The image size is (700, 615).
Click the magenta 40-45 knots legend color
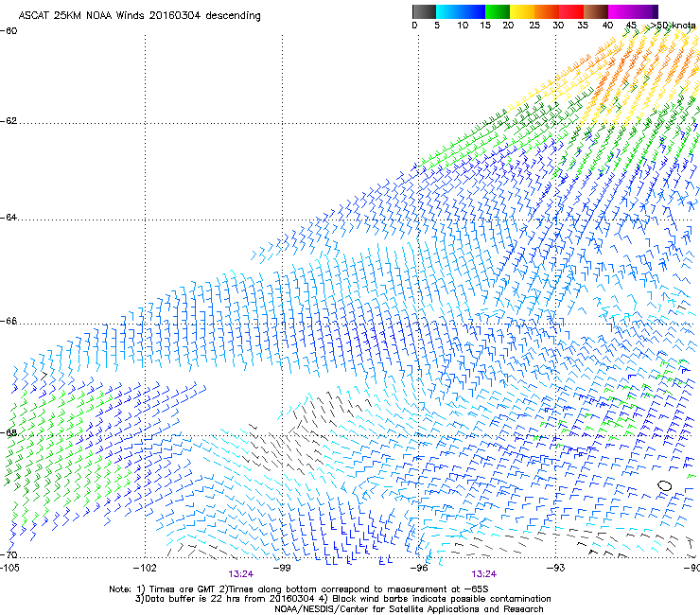tap(621, 11)
